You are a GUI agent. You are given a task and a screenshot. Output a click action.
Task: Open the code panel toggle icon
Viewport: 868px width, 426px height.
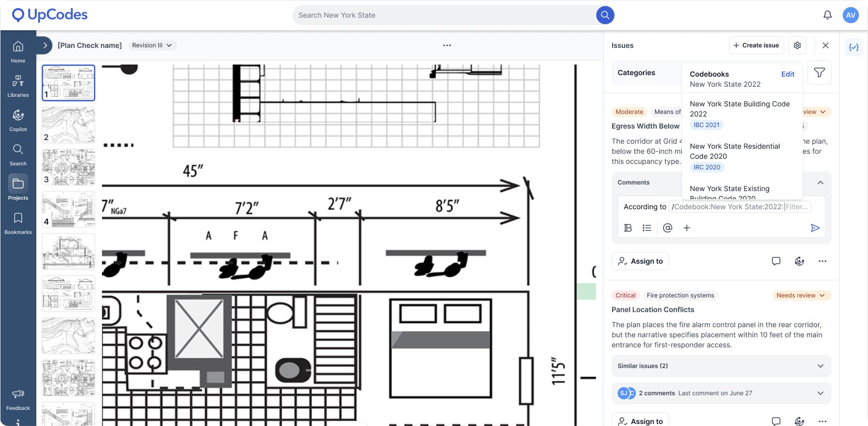(x=854, y=47)
